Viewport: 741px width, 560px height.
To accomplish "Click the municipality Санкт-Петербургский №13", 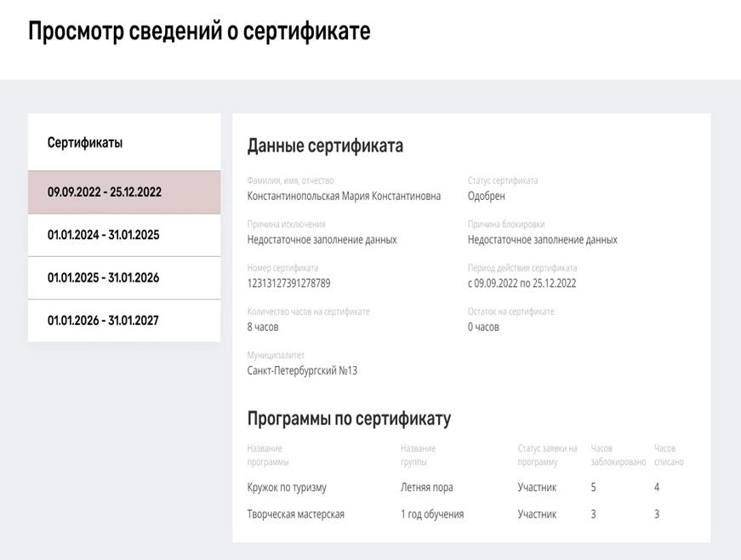I will tap(303, 370).
